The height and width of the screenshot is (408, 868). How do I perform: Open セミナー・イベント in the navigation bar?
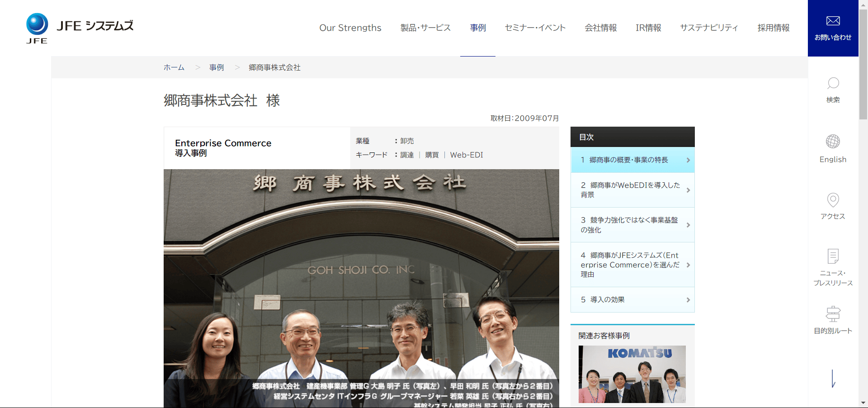tap(535, 28)
